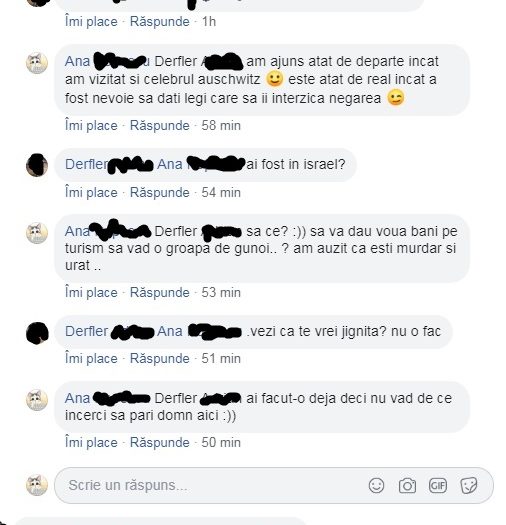
Task: Like the 'ai fost in israel?' comment
Action: [x=91, y=193]
